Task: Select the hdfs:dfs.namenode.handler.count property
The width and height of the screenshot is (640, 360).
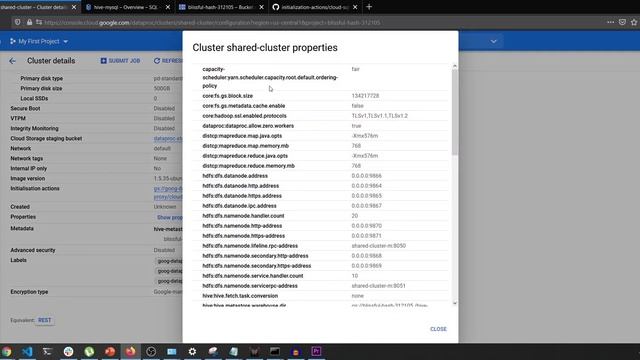Action: (243, 216)
